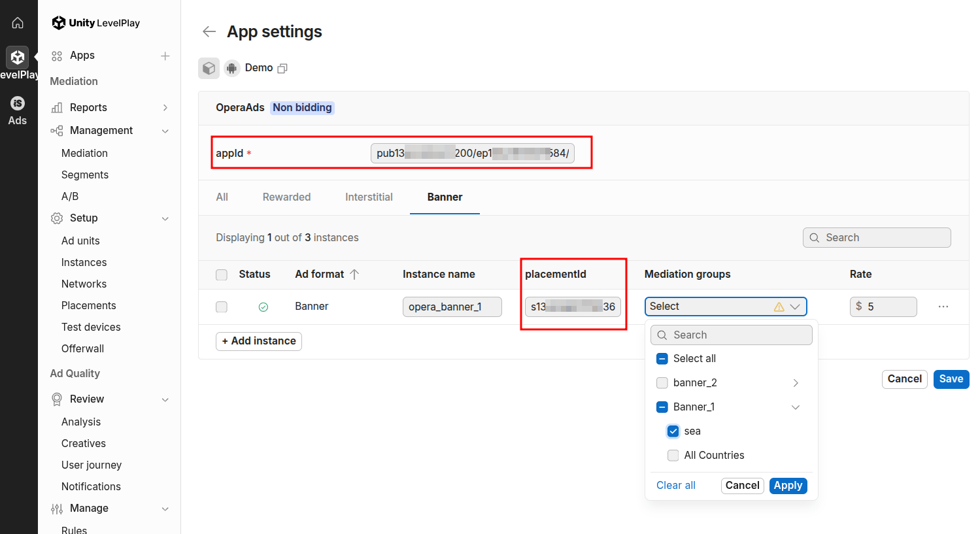Open Placements in the sidebar
Viewport: 980px width, 534px height.
[88, 305]
